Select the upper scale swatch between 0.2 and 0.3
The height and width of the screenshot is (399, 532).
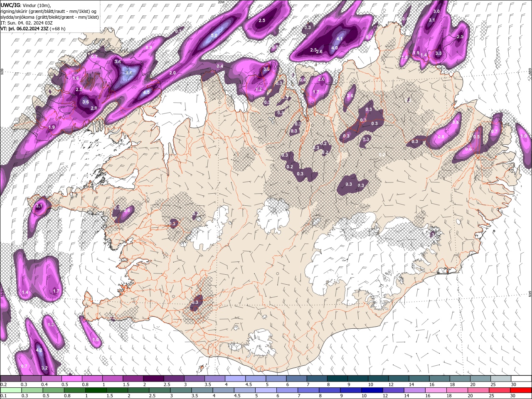11,379
